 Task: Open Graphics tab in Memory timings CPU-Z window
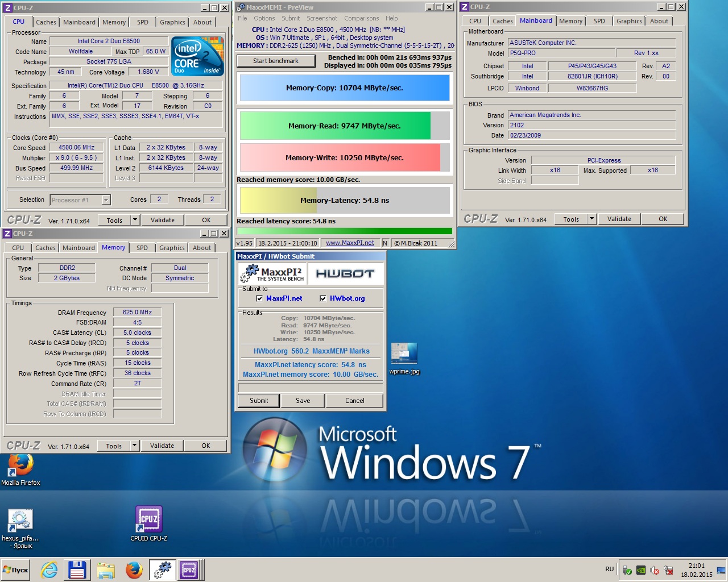point(172,248)
